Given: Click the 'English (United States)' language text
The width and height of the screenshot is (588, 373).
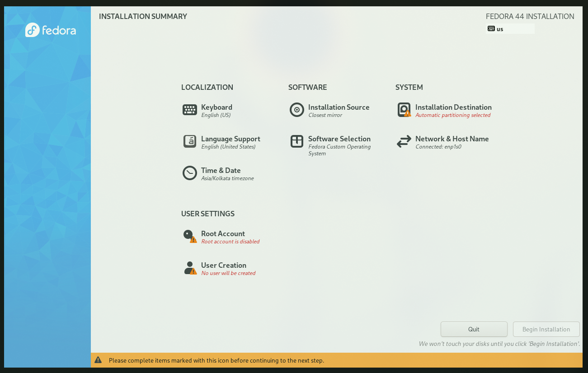Looking at the screenshot, I should coord(228,147).
